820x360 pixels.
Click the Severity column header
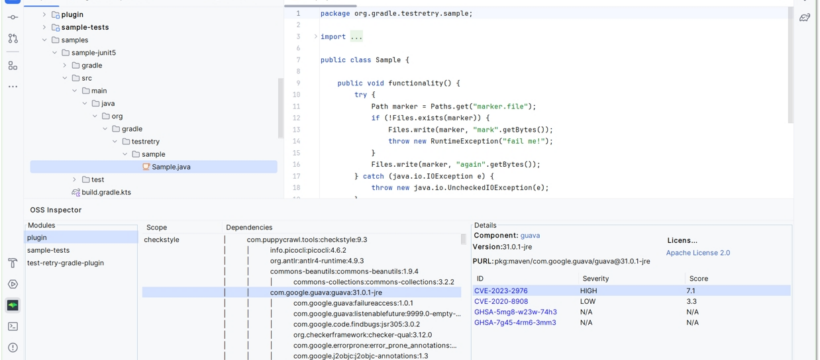click(595, 279)
